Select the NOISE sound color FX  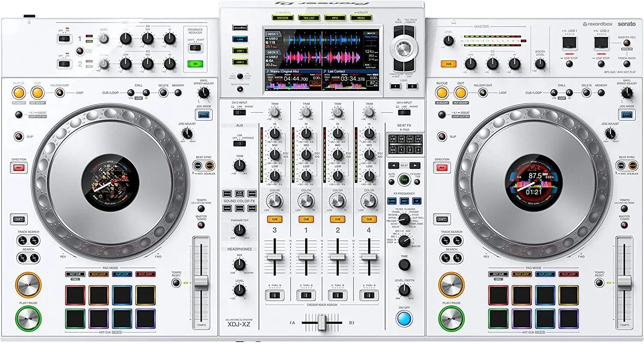click(x=227, y=208)
